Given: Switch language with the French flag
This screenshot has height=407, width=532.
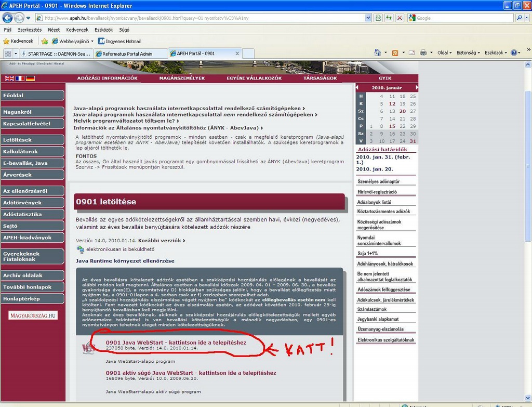Looking at the screenshot, I should click(20, 78).
